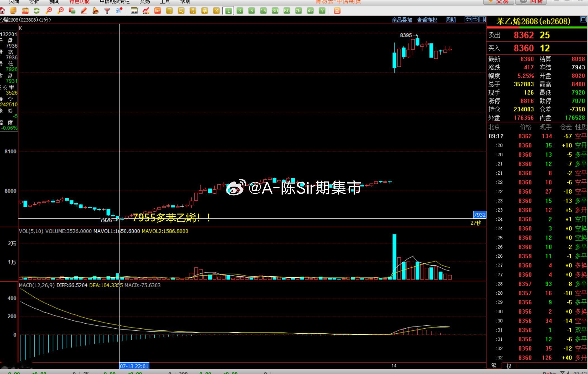Open the alert bell icon

coord(95,11)
